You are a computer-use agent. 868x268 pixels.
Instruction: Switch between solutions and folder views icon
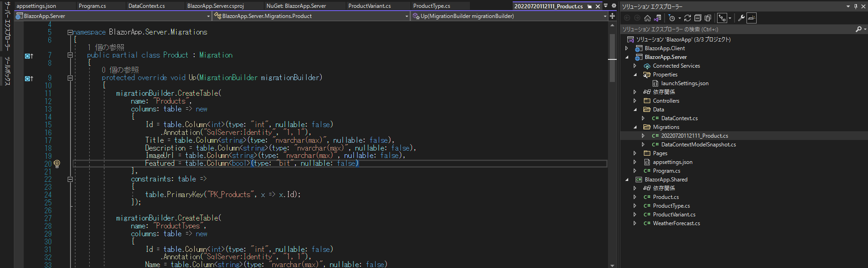point(658,18)
